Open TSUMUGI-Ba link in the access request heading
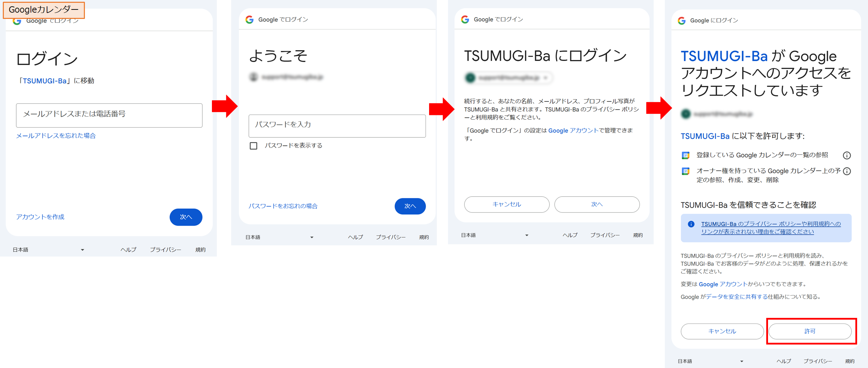 (x=724, y=56)
